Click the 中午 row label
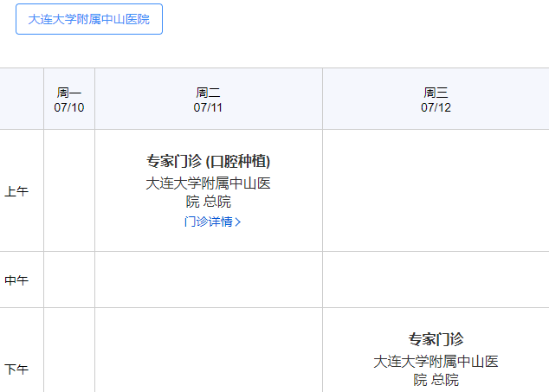This screenshot has width=549, height=392. pyautogui.click(x=16, y=280)
